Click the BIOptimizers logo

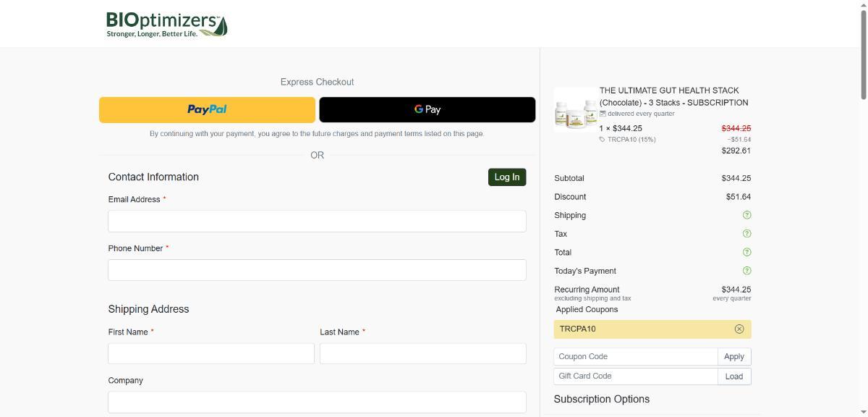click(166, 25)
